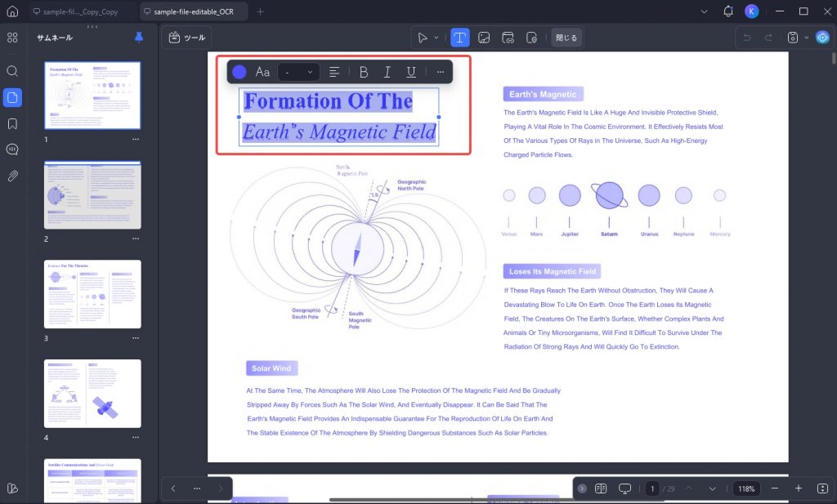The width and height of the screenshot is (837, 504).
Task: Open the text color swatch
Action: [x=239, y=72]
